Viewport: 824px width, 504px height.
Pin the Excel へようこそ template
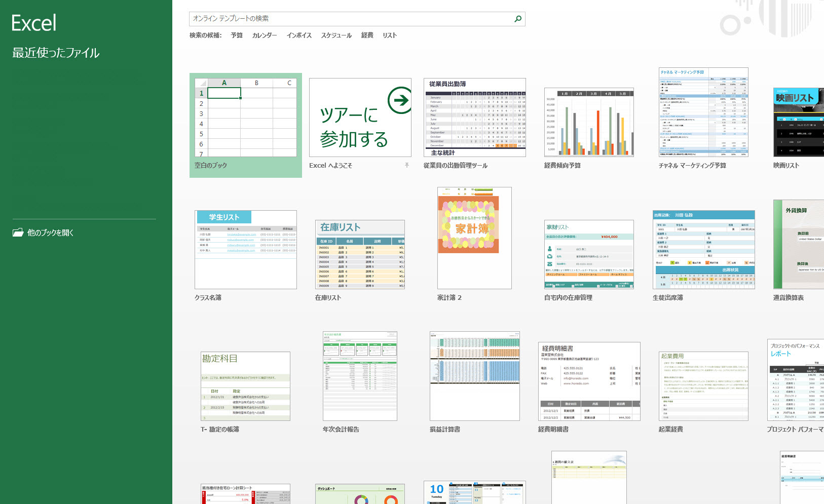406,165
